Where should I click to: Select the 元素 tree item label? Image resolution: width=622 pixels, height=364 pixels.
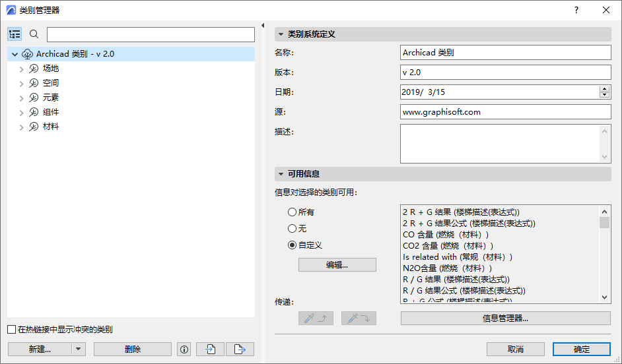(51, 98)
